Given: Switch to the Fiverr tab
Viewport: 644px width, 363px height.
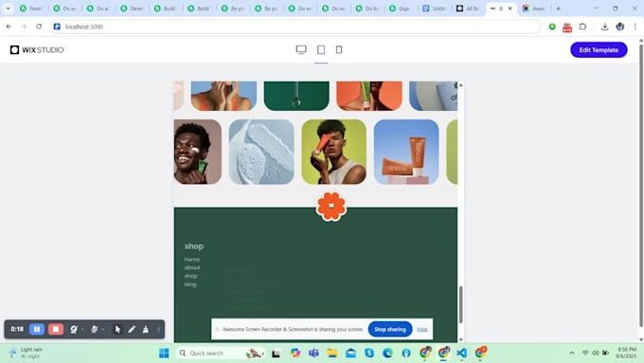Looking at the screenshot, I should click(x=31, y=9).
